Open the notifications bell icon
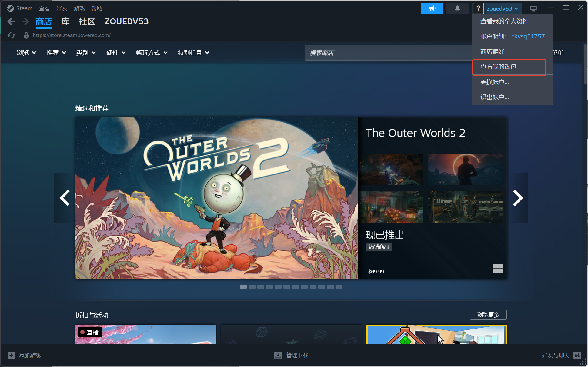The height and width of the screenshot is (367, 588). click(x=457, y=8)
